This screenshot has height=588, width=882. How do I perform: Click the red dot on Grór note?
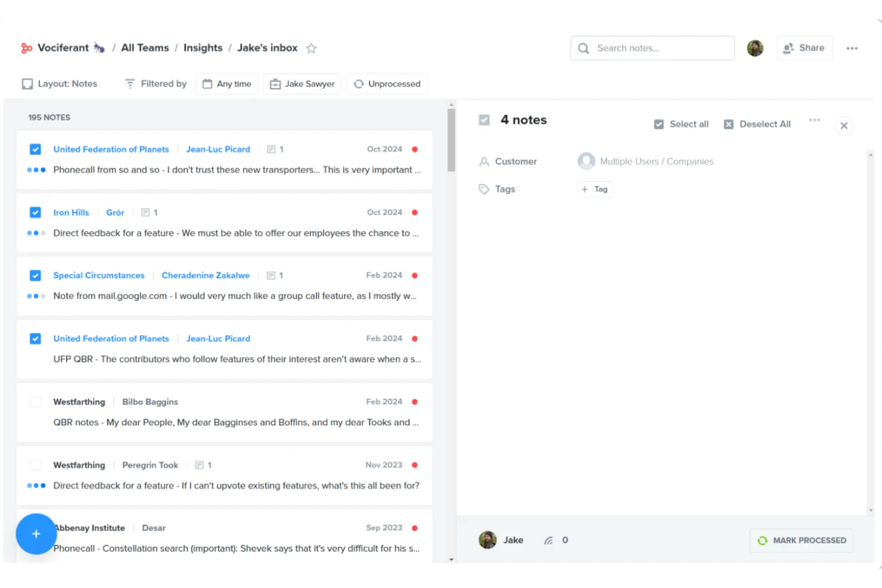pyautogui.click(x=415, y=213)
